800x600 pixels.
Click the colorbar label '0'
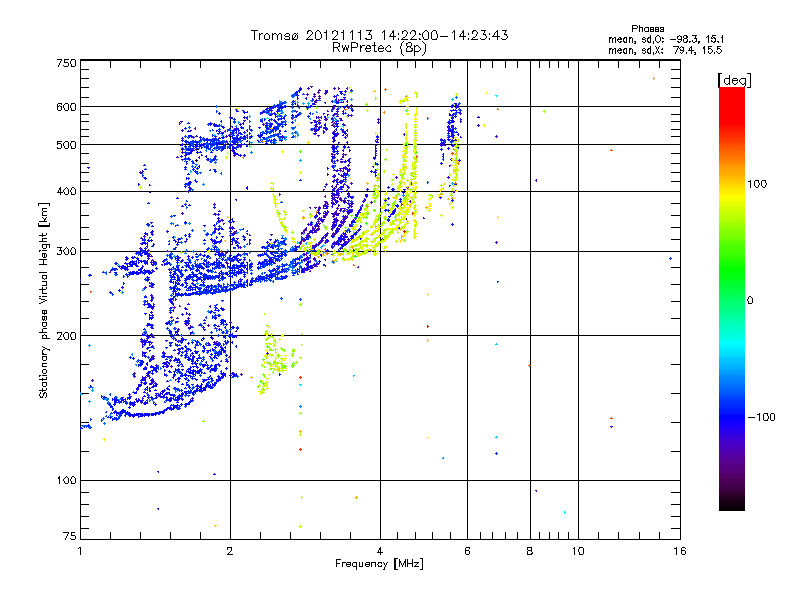pos(750,301)
